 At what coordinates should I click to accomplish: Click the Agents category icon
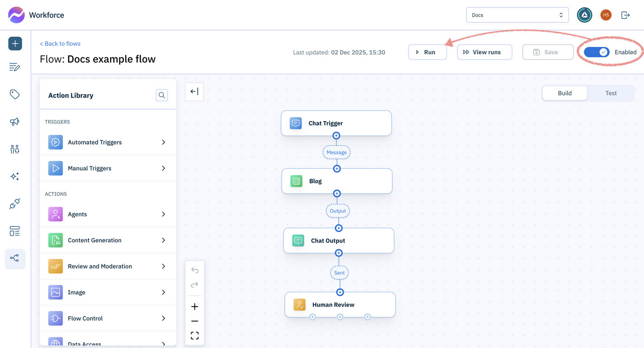(x=55, y=214)
